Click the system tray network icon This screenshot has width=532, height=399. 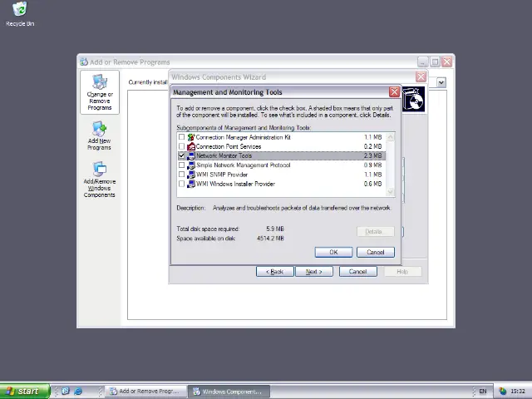pyautogui.click(x=502, y=392)
